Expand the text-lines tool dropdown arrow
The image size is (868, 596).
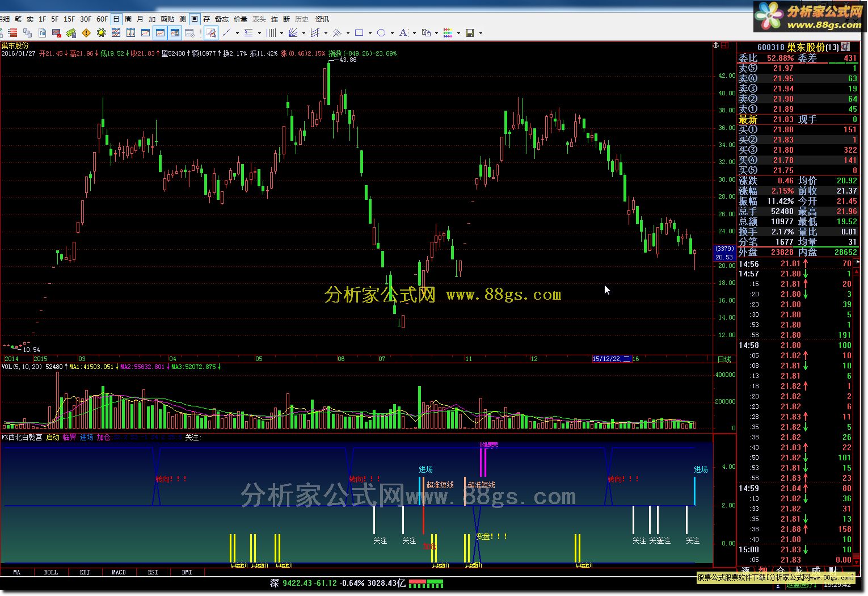click(x=259, y=33)
